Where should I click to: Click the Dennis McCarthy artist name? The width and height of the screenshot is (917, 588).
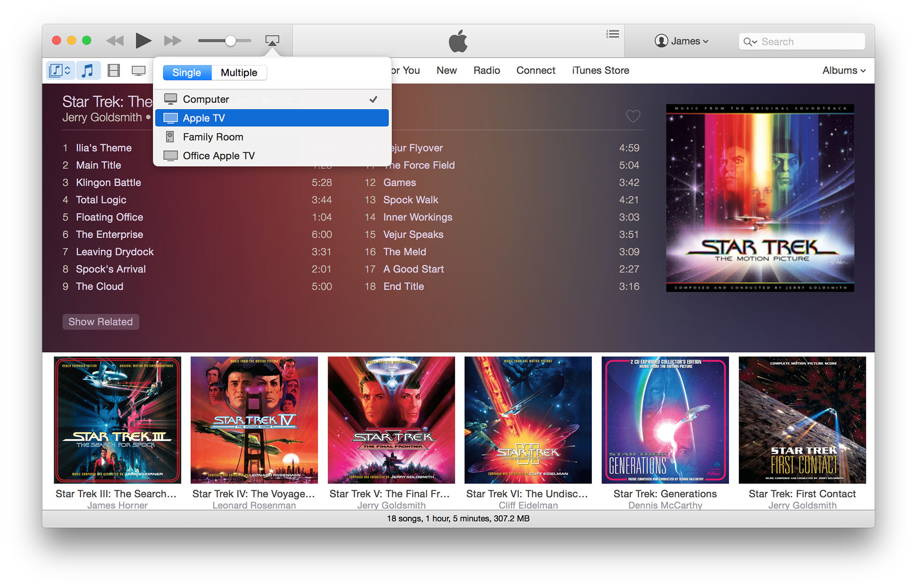point(665,505)
